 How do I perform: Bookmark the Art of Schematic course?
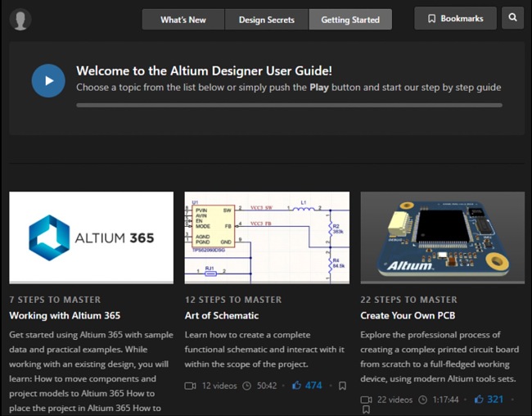[342, 386]
